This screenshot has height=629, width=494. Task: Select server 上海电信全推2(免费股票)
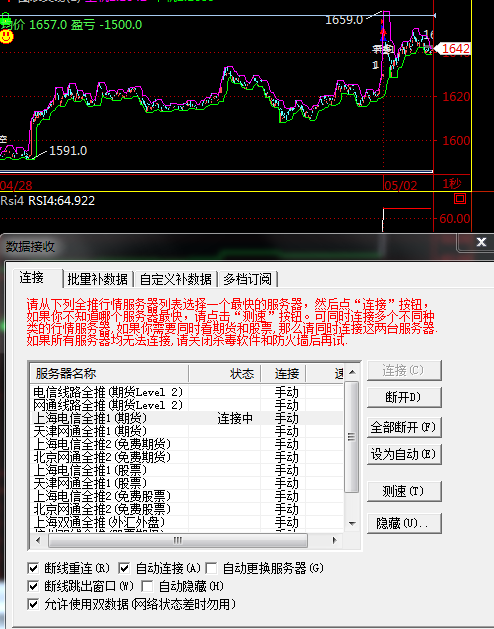pyautogui.click(x=102, y=496)
